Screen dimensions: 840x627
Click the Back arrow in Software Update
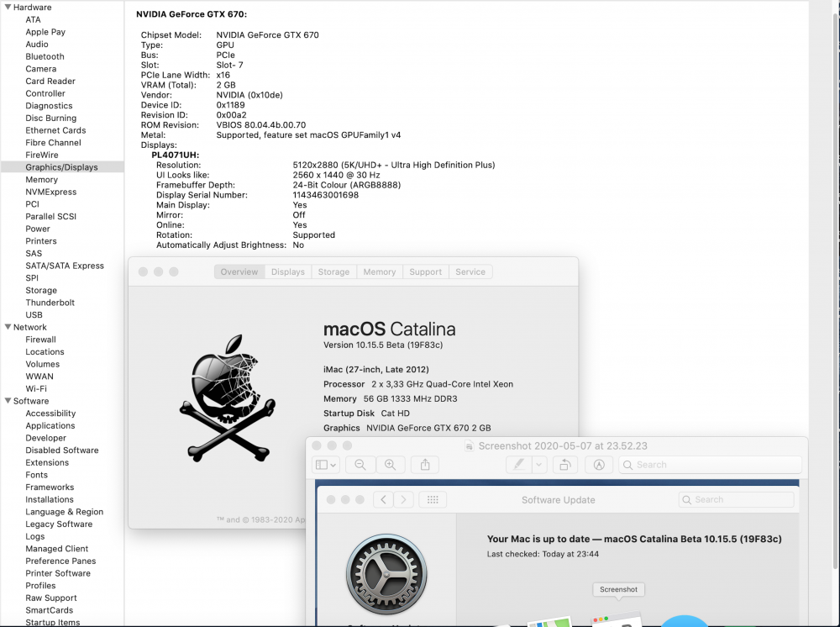(x=384, y=499)
